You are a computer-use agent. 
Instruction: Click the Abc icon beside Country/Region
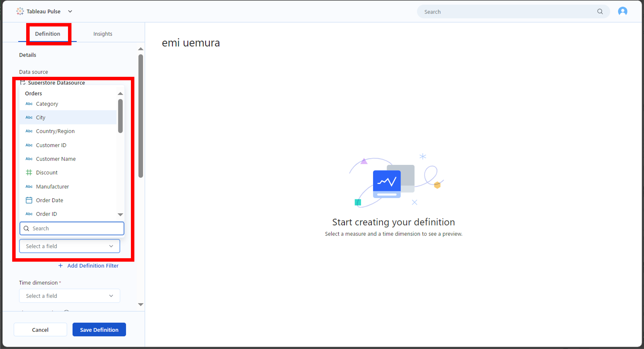(x=29, y=131)
